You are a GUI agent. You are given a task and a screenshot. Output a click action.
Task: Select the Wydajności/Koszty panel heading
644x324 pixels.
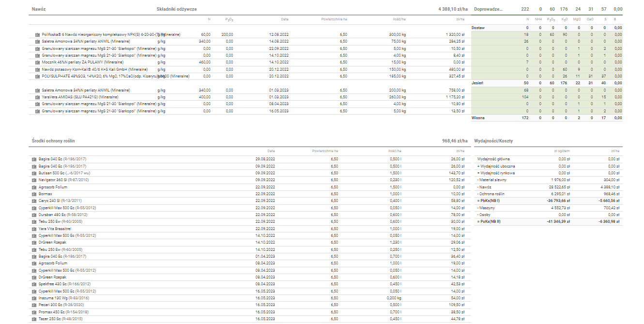(493, 141)
